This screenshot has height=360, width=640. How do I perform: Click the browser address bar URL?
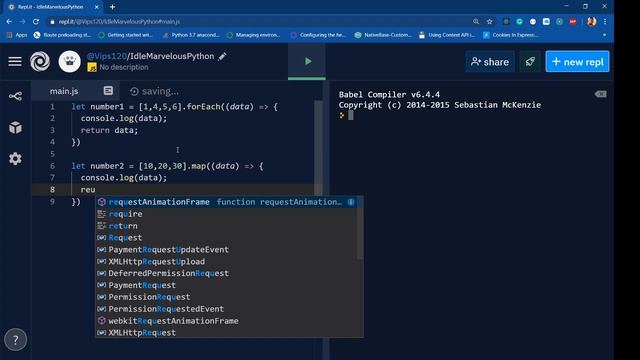pos(119,22)
